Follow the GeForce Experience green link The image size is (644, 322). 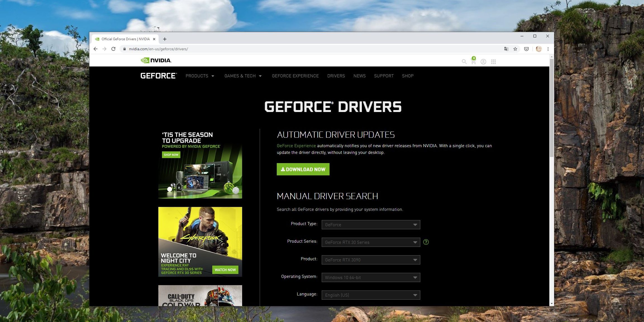[296, 146]
